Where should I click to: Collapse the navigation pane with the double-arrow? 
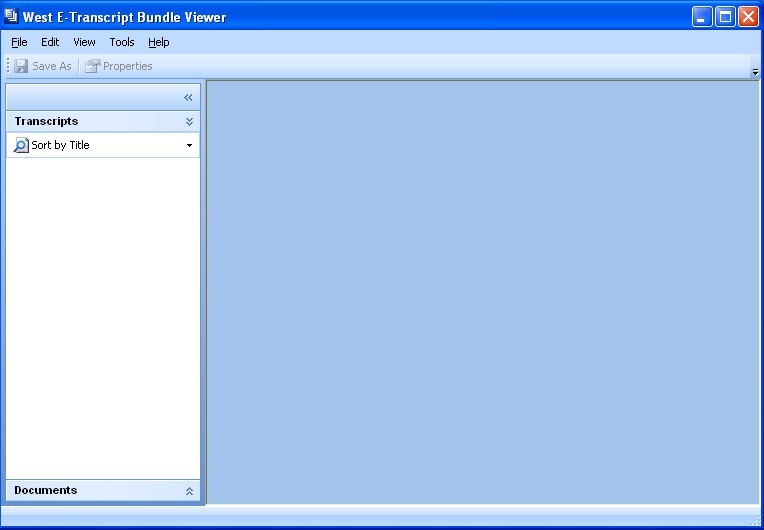coord(188,97)
